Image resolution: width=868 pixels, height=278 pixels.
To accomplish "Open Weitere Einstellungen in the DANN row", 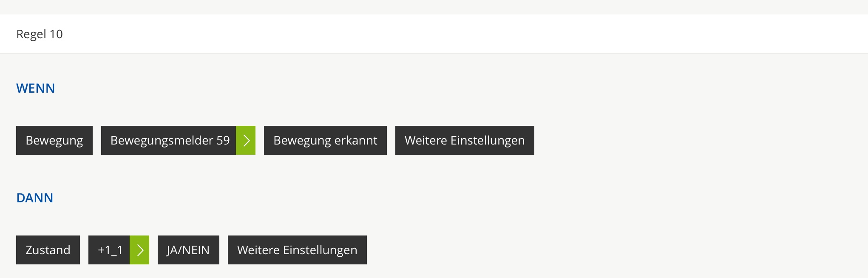I will pos(297,250).
